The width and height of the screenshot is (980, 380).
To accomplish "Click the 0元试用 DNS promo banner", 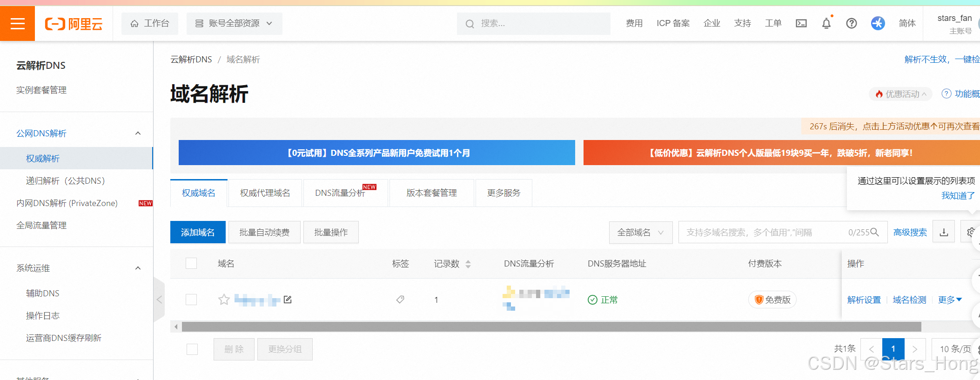I will [377, 153].
